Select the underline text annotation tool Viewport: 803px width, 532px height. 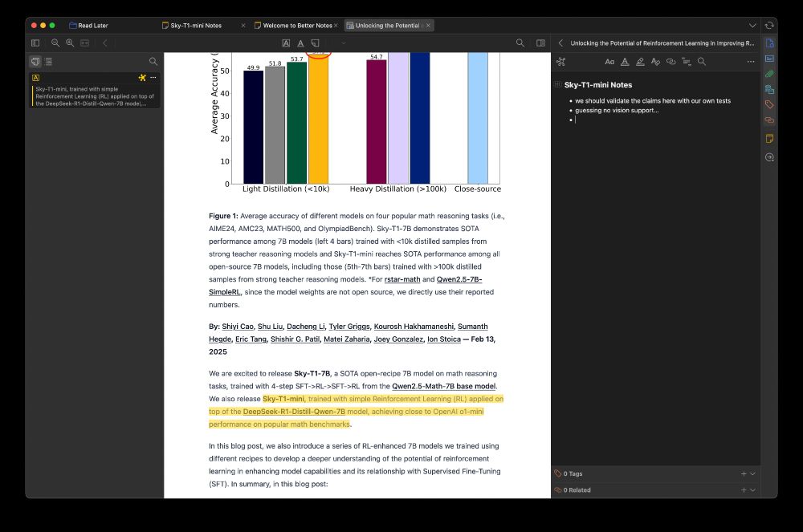pyautogui.click(x=300, y=43)
